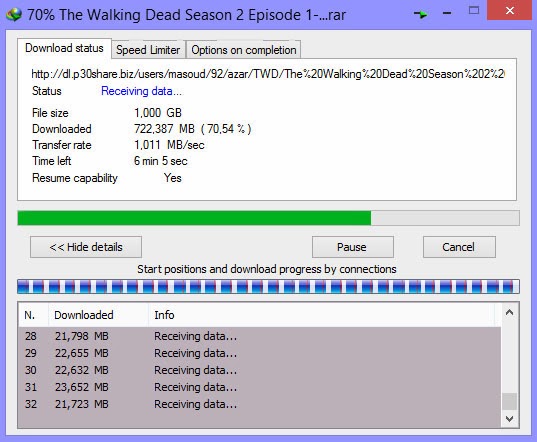Click the green arrow tray icon
The image size is (537, 442).
(x=421, y=14)
